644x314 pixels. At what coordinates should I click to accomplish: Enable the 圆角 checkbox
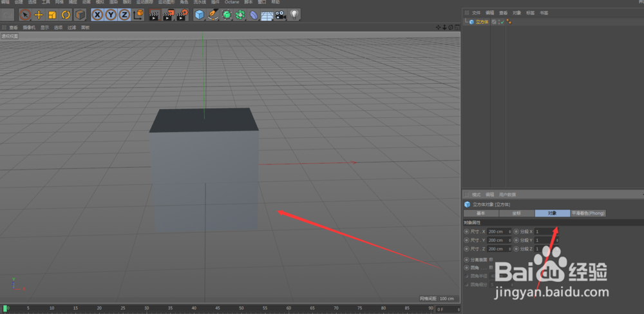tap(491, 267)
